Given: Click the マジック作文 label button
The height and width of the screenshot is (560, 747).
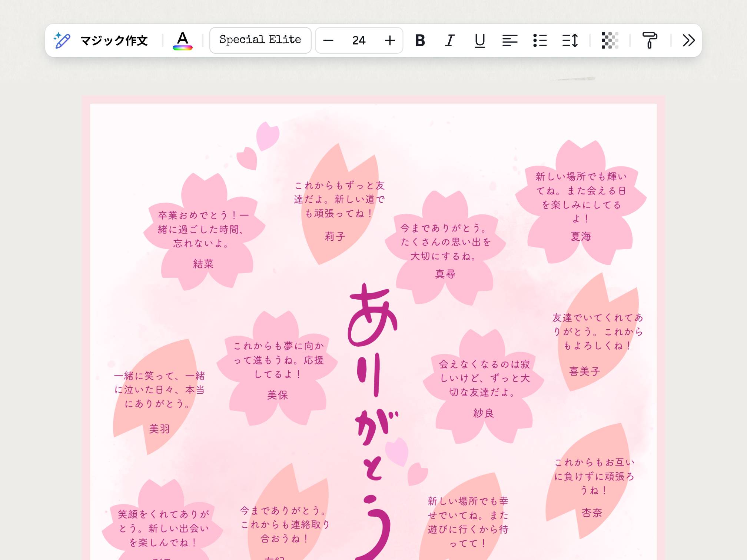Looking at the screenshot, I should coord(114,40).
